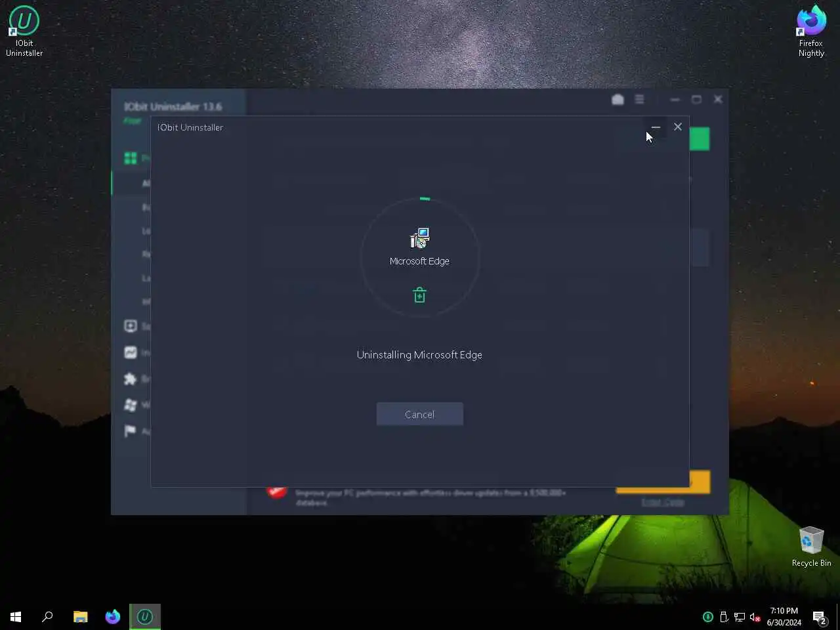Click the green trash bin icon in dialog
The height and width of the screenshot is (630, 840).
[420, 295]
